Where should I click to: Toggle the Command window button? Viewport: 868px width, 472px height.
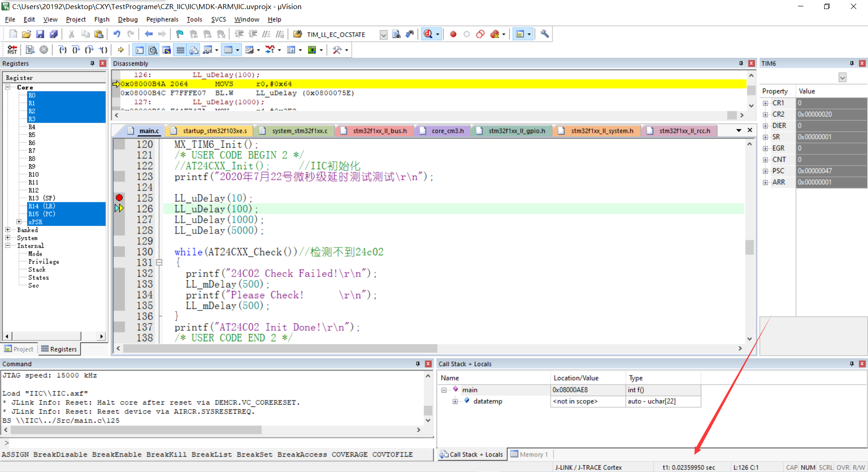[x=140, y=50]
